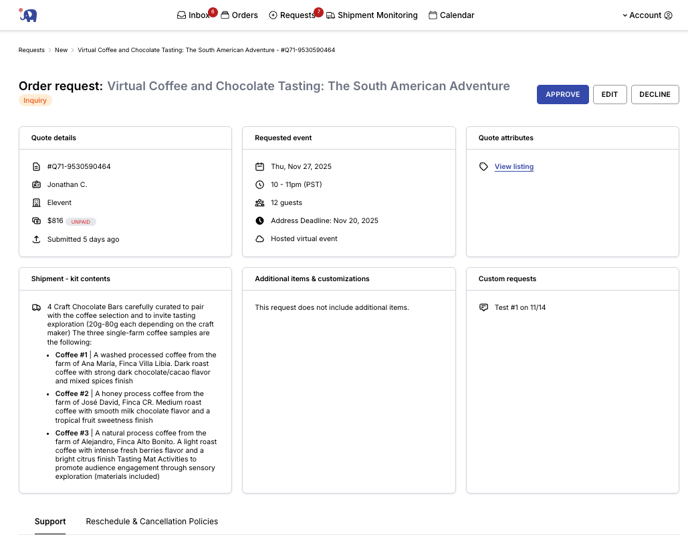Open the Account dropdown menu
Screen dimensions: 688x553
[x=647, y=15]
